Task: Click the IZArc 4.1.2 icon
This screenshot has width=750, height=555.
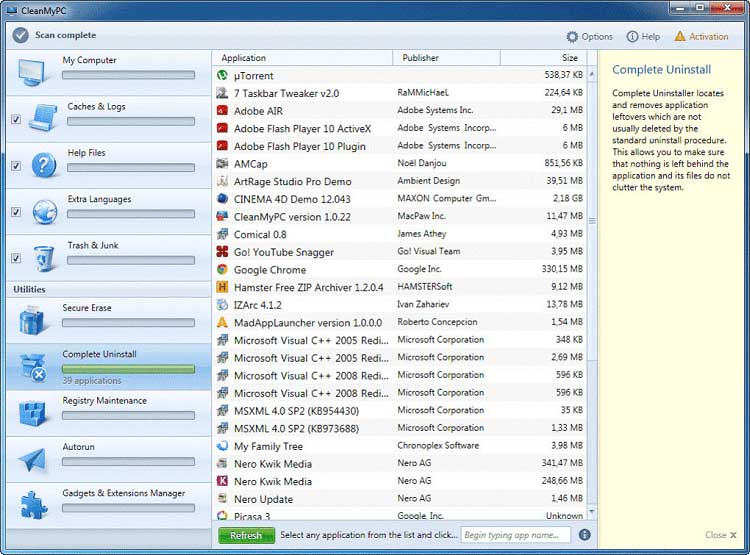Action: click(222, 305)
